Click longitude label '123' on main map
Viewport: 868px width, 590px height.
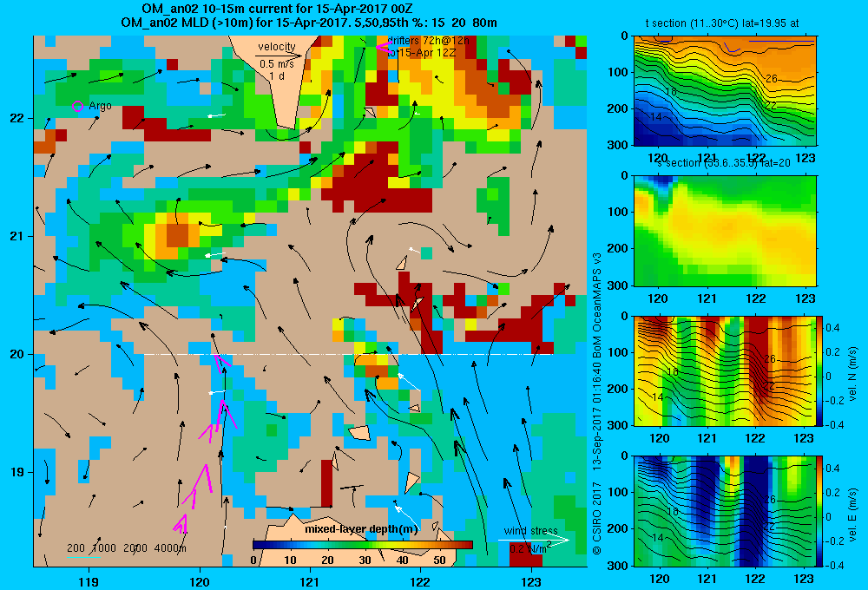(531, 581)
